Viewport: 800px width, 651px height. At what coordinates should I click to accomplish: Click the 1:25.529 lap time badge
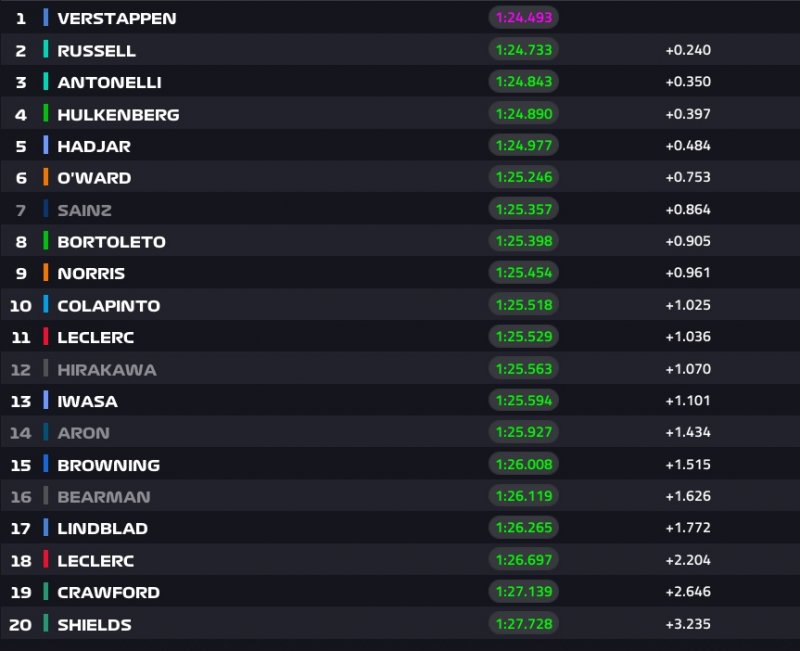point(522,337)
